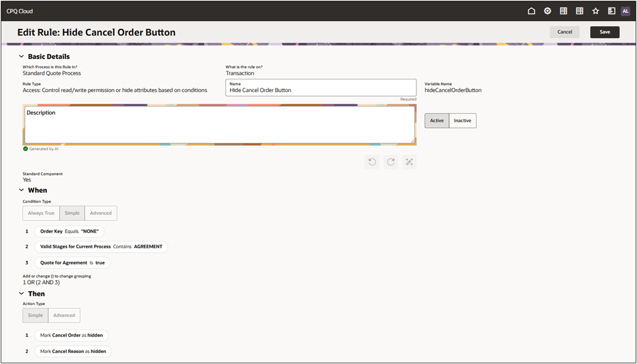Collapse the Basic Details section
Viewport: 637px width, 364px height.
(x=21, y=56)
